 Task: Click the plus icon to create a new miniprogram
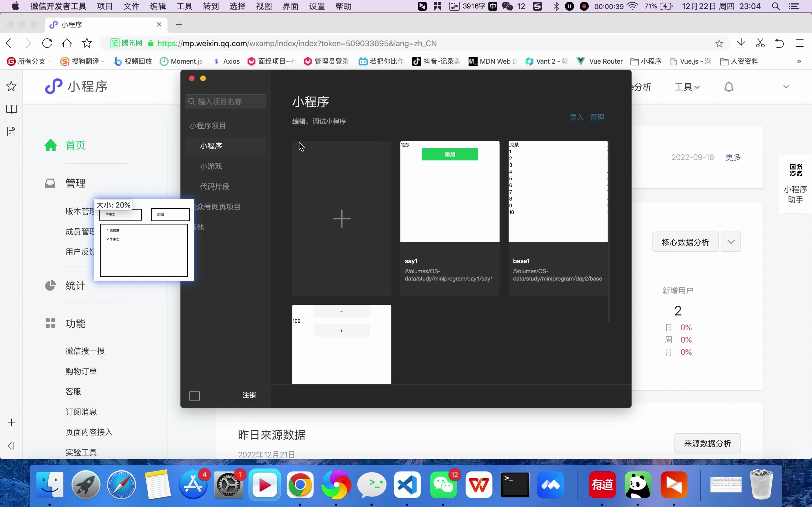coord(341,219)
